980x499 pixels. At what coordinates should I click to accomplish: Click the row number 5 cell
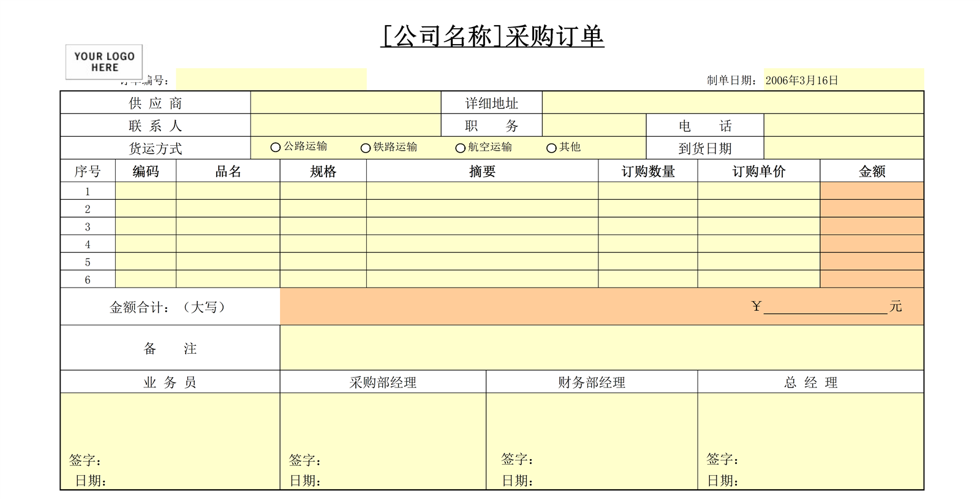(88, 262)
